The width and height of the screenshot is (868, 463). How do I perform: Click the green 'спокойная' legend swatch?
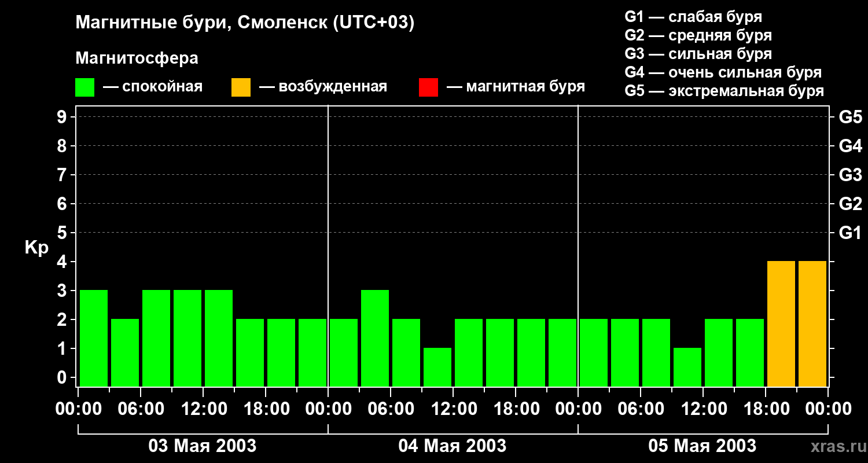pyautogui.click(x=84, y=87)
